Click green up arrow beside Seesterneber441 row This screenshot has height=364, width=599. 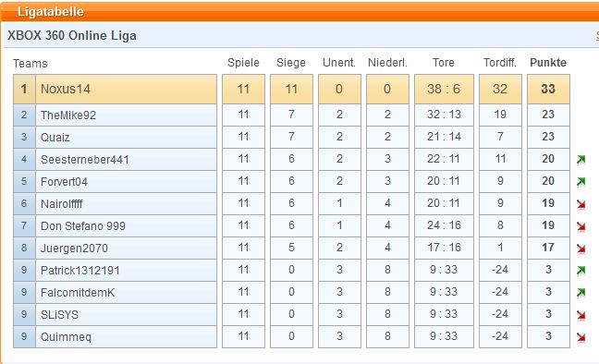581,159
